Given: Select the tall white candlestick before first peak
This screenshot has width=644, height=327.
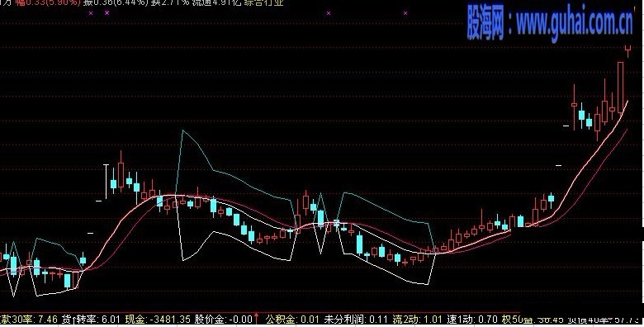Looking at the screenshot, I should click(x=106, y=182).
